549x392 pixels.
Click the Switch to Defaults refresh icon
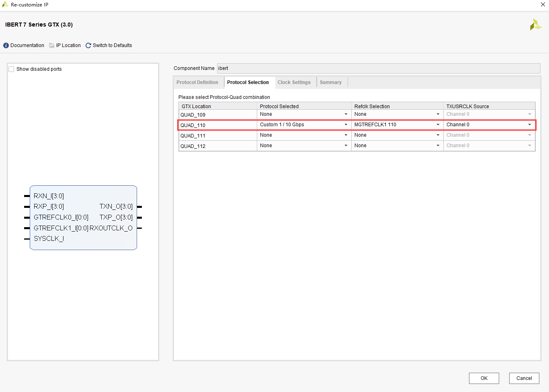[x=88, y=45]
